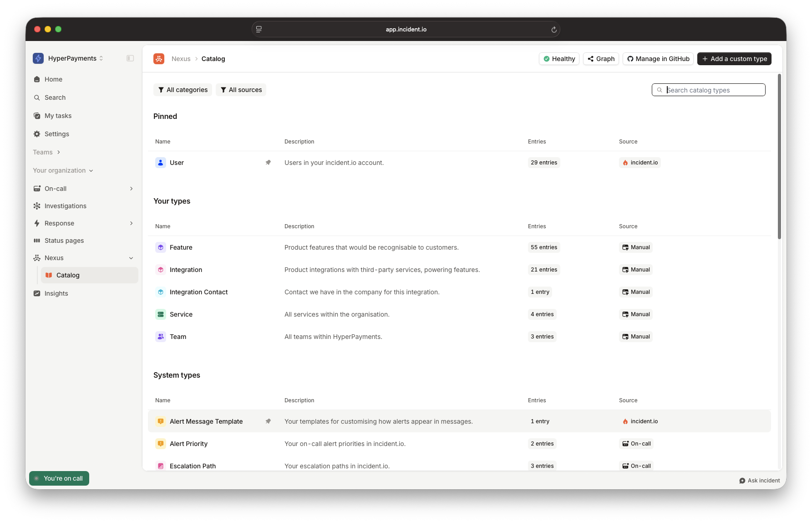Open the All categories filter
This screenshot has width=812, height=523.
183,90
